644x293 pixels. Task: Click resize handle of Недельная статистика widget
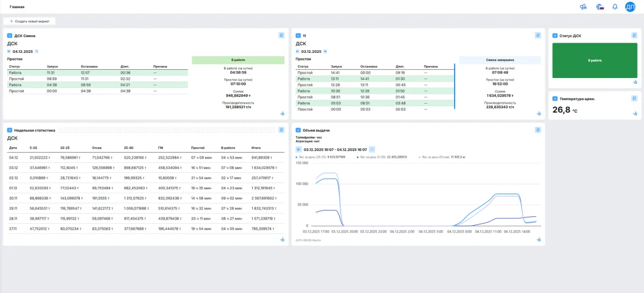pos(282,240)
